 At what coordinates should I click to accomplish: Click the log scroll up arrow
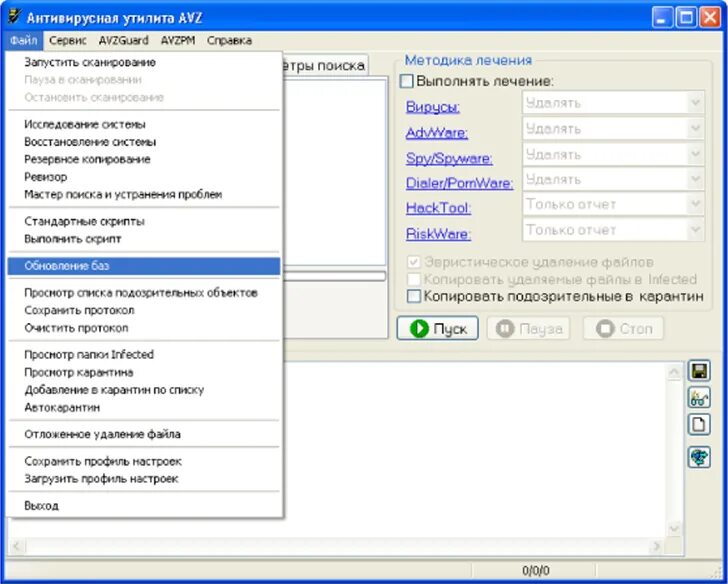pyautogui.click(x=674, y=372)
